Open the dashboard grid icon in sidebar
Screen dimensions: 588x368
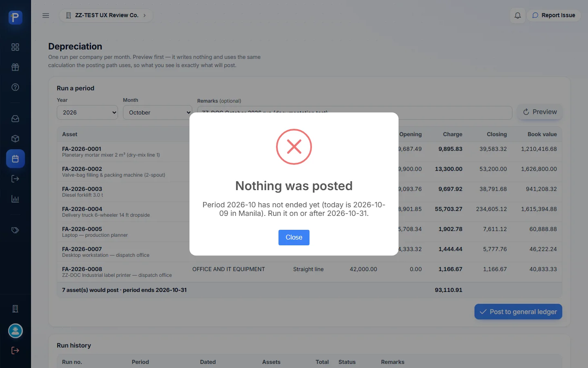15,47
